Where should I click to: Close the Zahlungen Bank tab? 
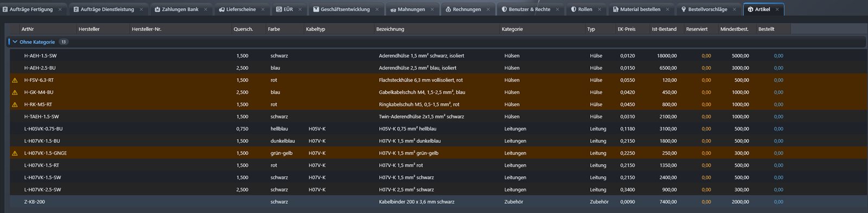click(x=206, y=9)
